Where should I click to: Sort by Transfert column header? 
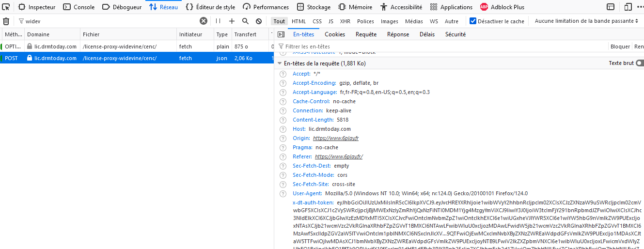[250, 34]
